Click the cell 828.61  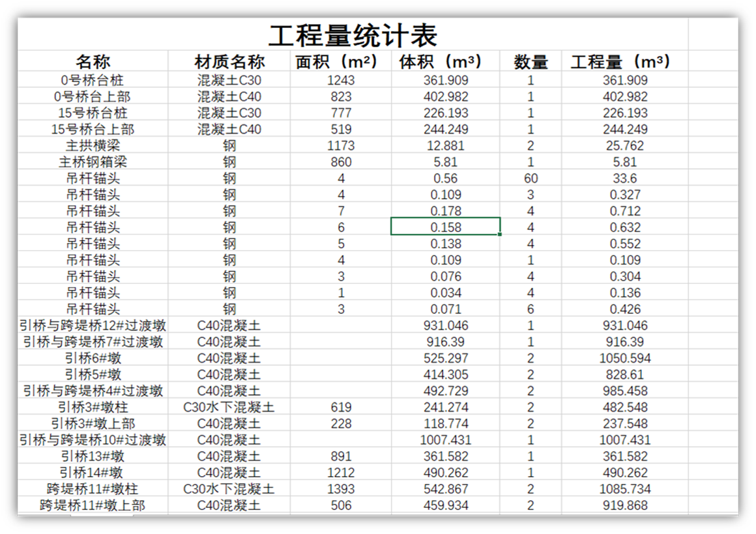point(625,374)
